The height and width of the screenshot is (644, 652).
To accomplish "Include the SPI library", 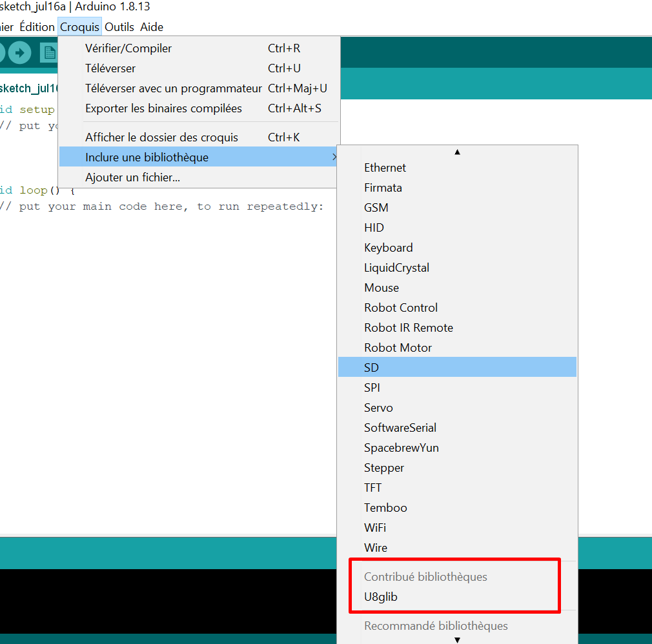I will [x=458, y=387].
